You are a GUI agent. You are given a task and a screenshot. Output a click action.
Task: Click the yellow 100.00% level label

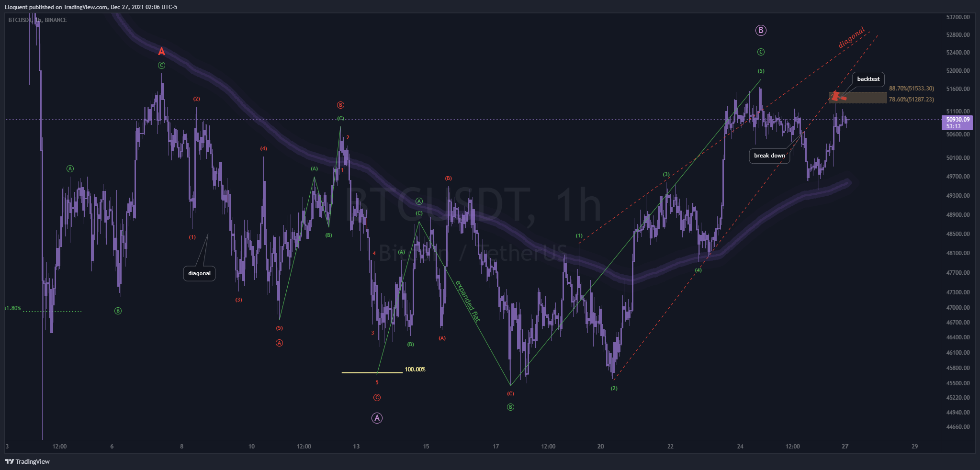(x=415, y=369)
